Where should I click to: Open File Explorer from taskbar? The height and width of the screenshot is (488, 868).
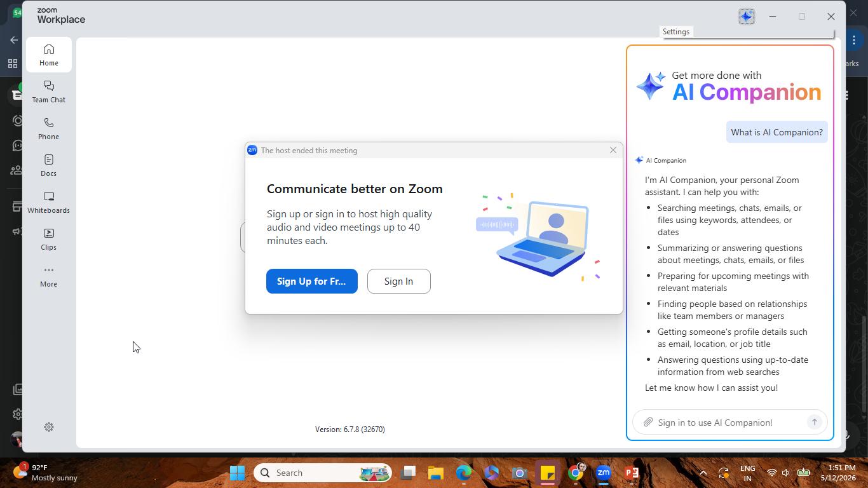tap(436, 473)
